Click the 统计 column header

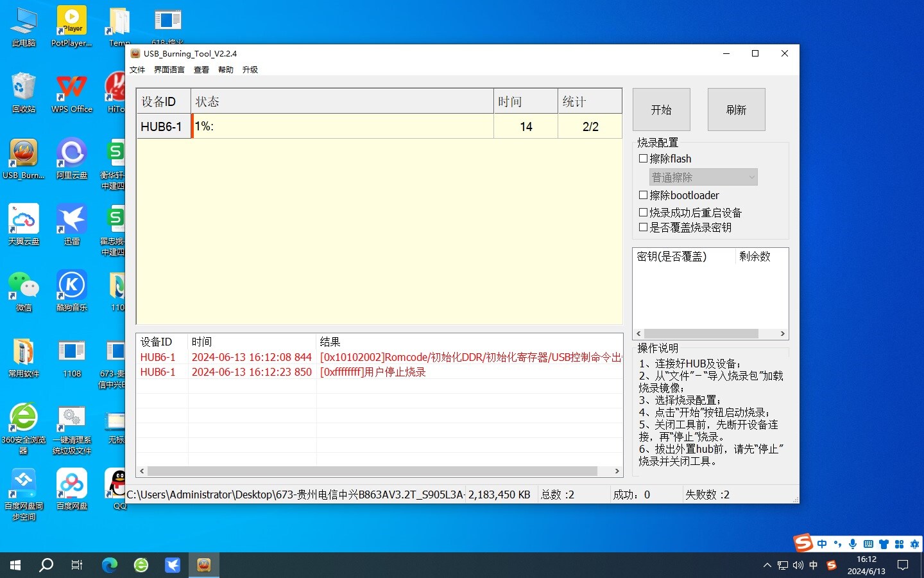click(x=590, y=101)
